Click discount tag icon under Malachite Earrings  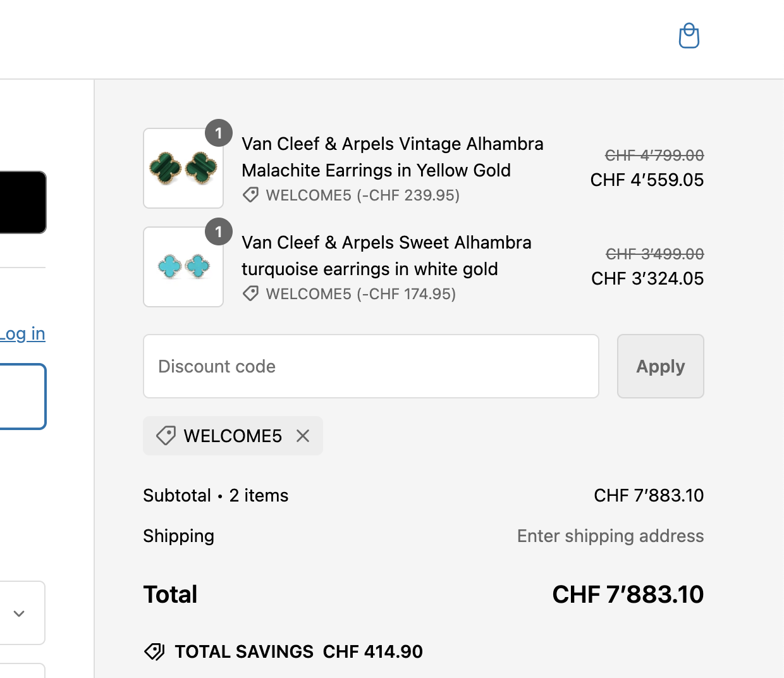click(251, 195)
